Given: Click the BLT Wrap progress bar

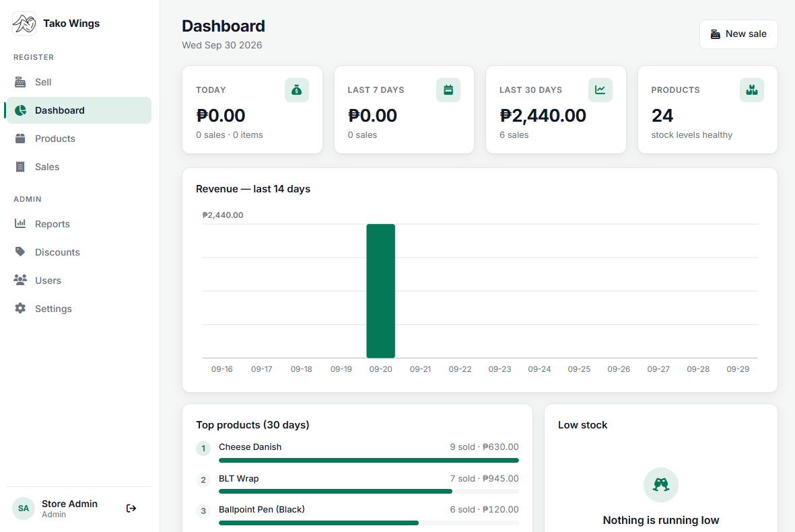Looking at the screenshot, I should click(369, 492).
